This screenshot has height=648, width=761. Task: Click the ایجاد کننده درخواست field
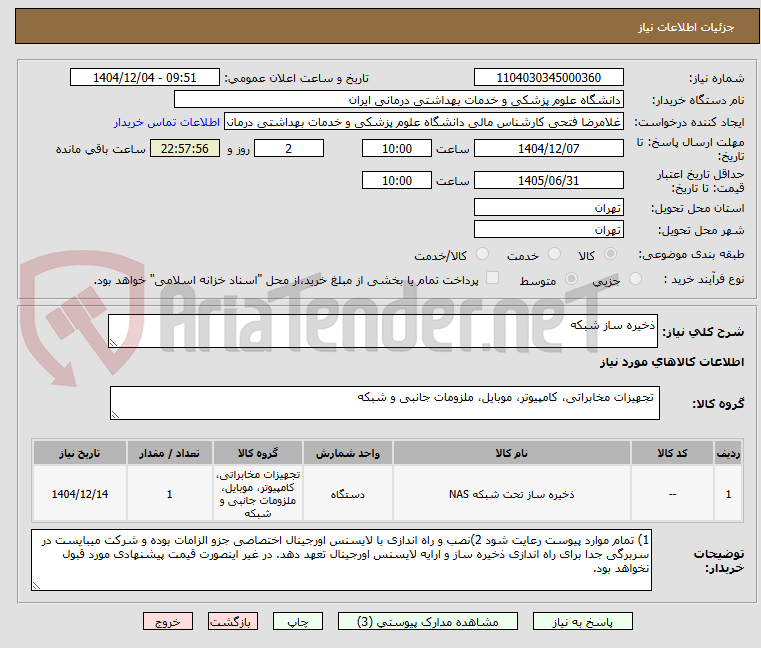[x=424, y=122]
